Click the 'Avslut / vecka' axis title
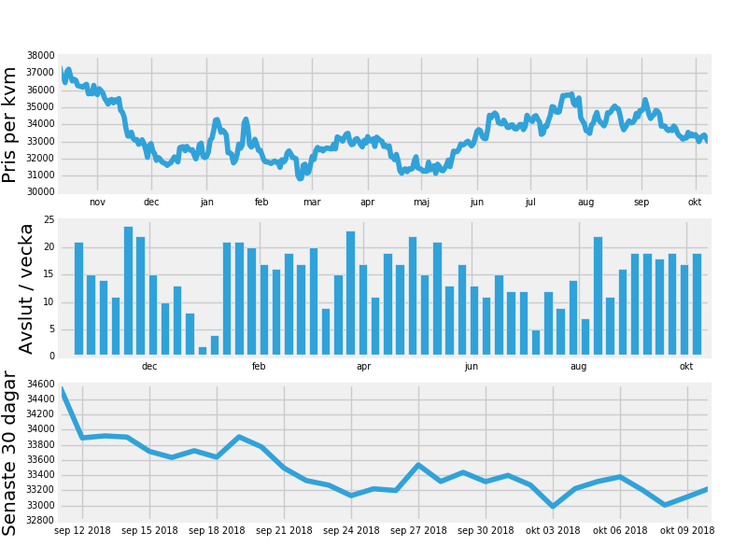Viewport: 747px width, 560px height. pyautogui.click(x=26, y=288)
